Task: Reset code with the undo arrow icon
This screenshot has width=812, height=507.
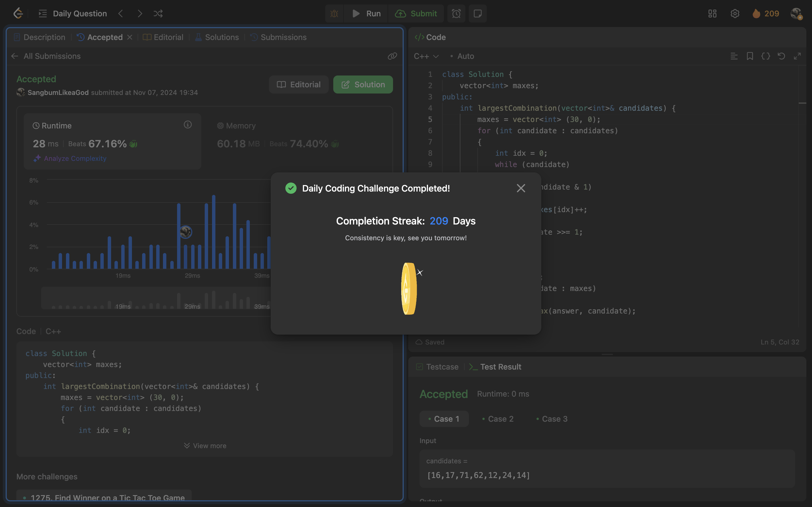Action: point(781,56)
